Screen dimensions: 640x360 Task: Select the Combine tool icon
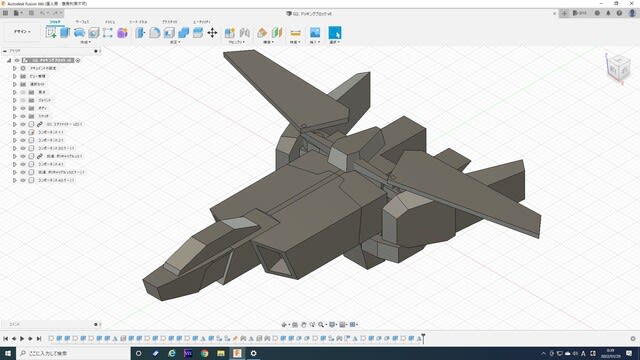coord(184,33)
